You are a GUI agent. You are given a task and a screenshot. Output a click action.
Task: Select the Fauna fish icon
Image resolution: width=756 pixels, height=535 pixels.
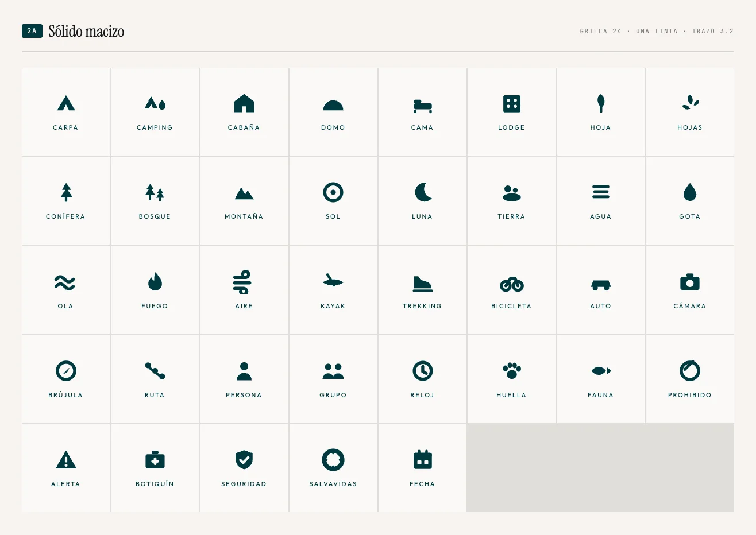[x=601, y=371]
